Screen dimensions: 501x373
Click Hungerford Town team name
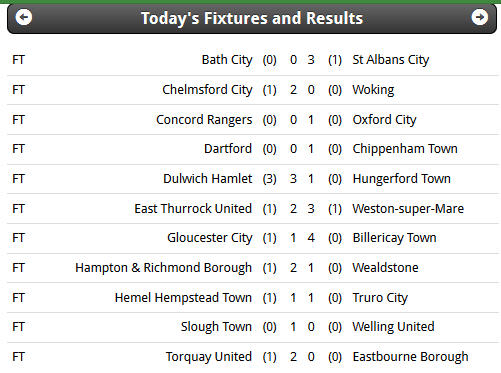pyautogui.click(x=402, y=179)
